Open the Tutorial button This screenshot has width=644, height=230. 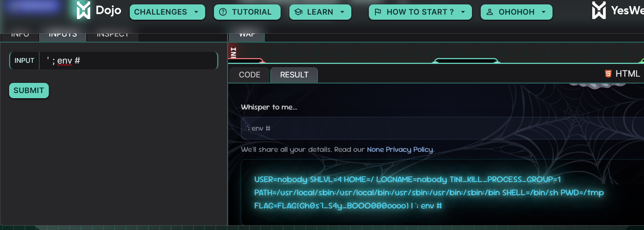(x=247, y=12)
